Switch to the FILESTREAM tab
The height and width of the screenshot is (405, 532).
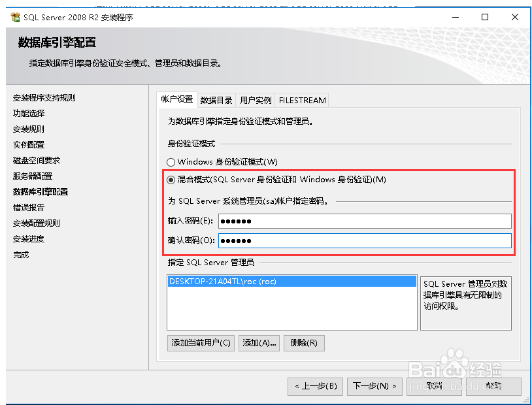pos(302,100)
